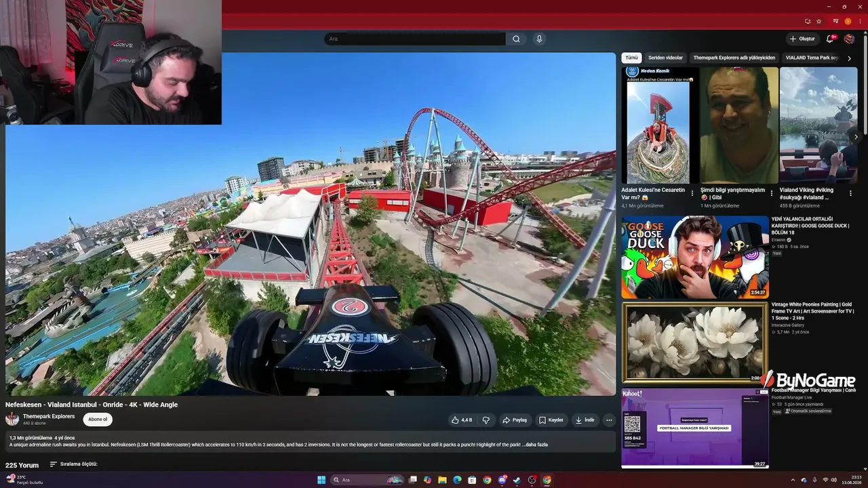Start voice search with the microphone icon

[x=539, y=39]
